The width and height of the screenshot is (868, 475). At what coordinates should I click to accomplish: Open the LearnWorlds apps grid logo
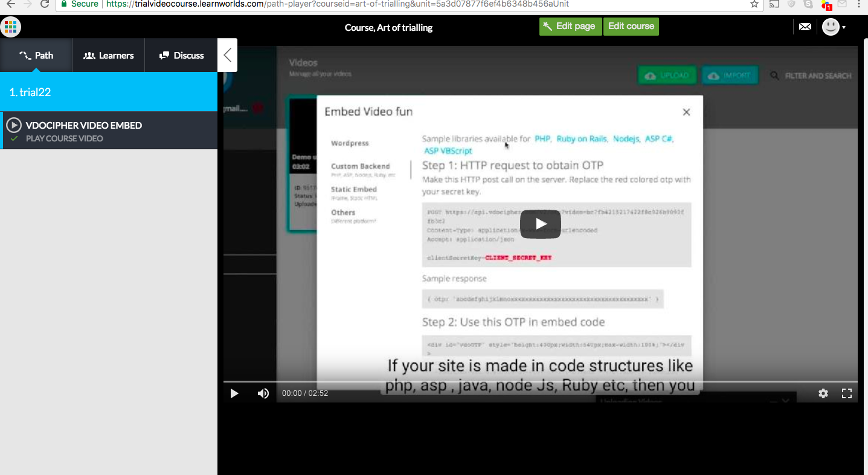click(x=11, y=27)
